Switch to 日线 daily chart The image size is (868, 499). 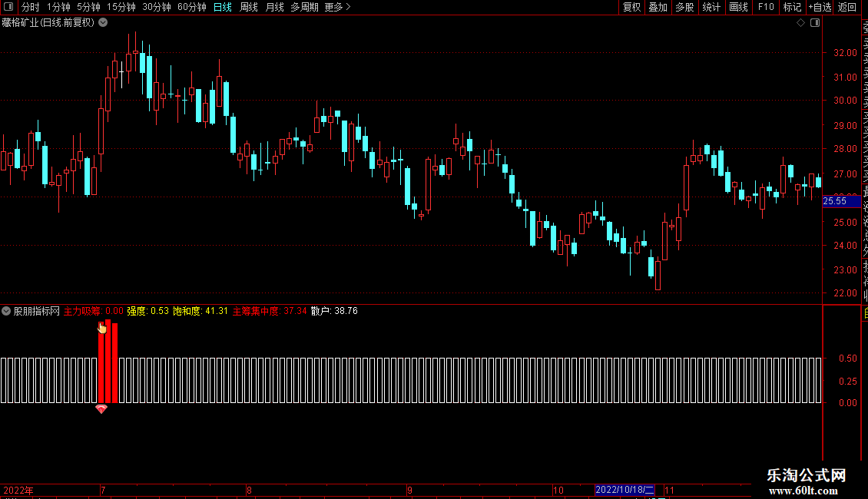pos(223,7)
